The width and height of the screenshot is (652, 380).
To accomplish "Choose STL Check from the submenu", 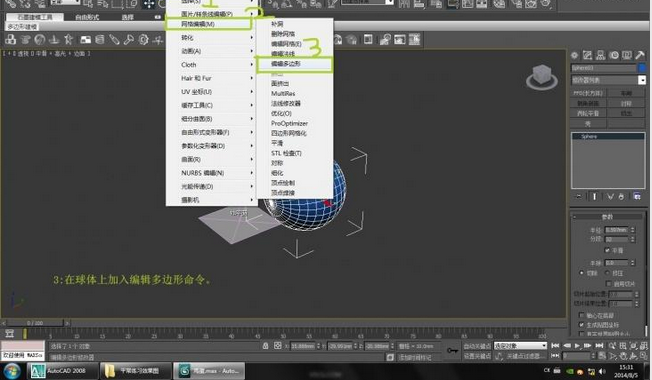I will point(294,153).
